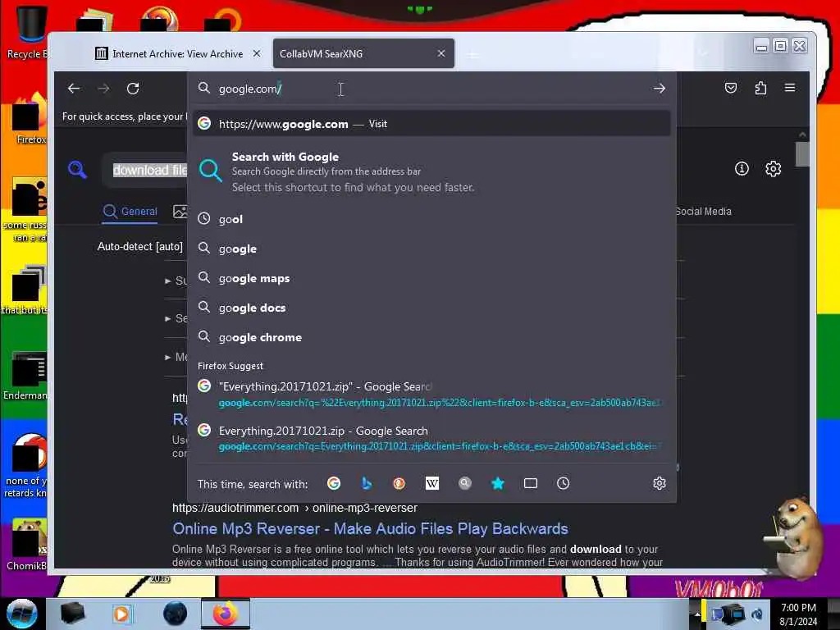The width and height of the screenshot is (840, 630).
Task: Open the Firefox hamburger menu
Action: pyautogui.click(x=790, y=88)
